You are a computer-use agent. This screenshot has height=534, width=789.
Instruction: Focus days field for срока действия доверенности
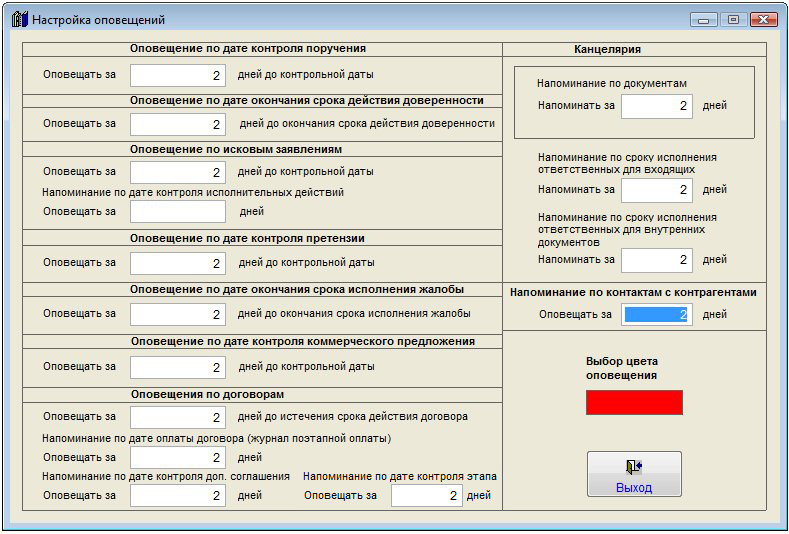pyautogui.click(x=178, y=124)
